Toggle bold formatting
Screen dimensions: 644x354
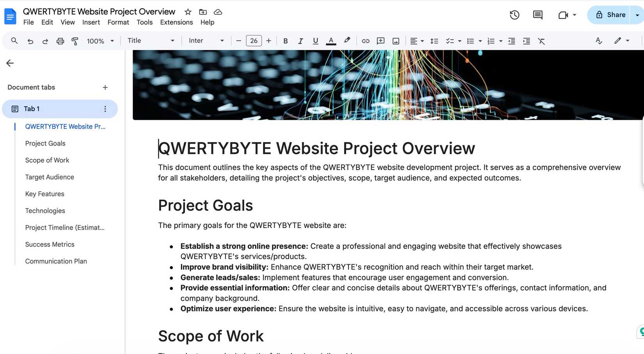click(x=285, y=41)
